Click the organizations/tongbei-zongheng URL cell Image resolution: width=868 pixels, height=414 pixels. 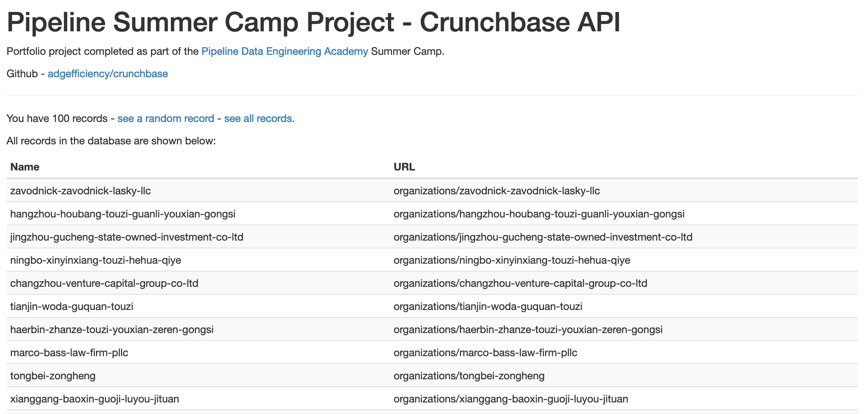coord(624,376)
